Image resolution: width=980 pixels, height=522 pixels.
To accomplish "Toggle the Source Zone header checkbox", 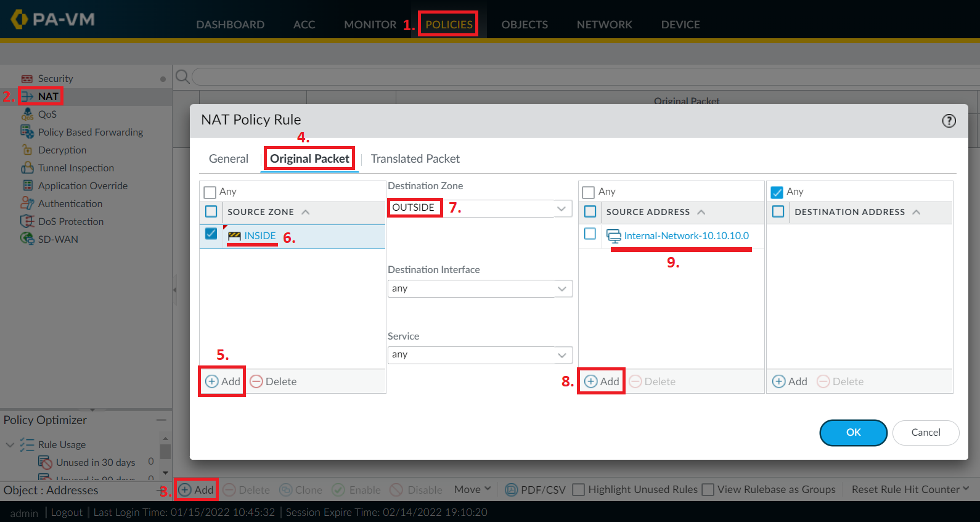I will pos(211,212).
